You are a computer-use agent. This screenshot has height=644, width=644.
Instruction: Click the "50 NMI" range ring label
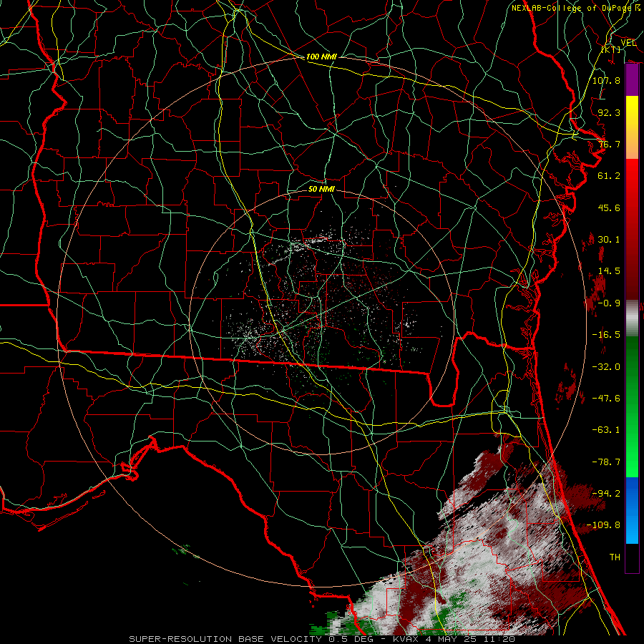[321, 189]
